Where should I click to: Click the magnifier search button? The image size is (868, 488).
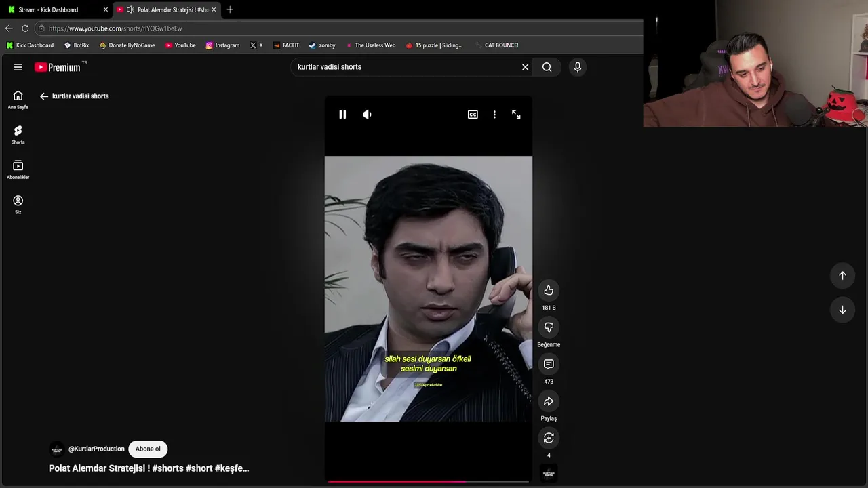click(x=547, y=67)
